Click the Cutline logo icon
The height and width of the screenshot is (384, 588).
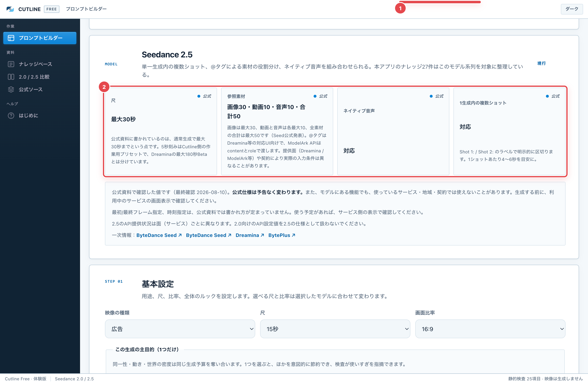10,9
